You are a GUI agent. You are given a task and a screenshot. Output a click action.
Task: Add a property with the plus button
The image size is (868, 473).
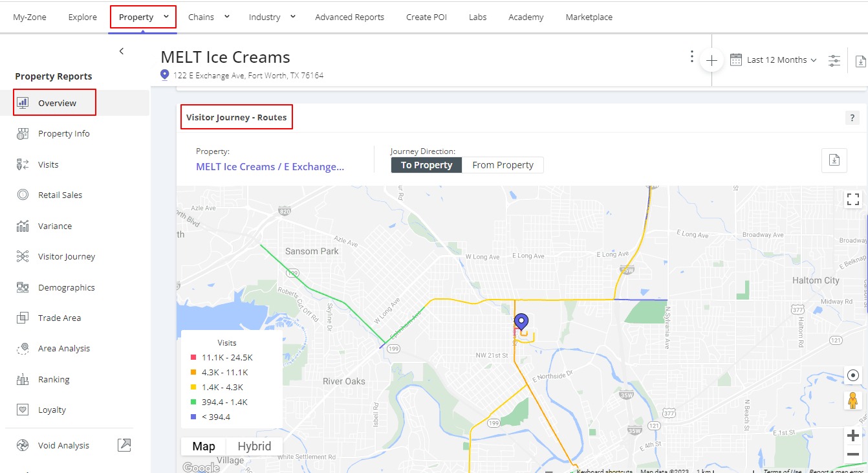pyautogui.click(x=711, y=60)
